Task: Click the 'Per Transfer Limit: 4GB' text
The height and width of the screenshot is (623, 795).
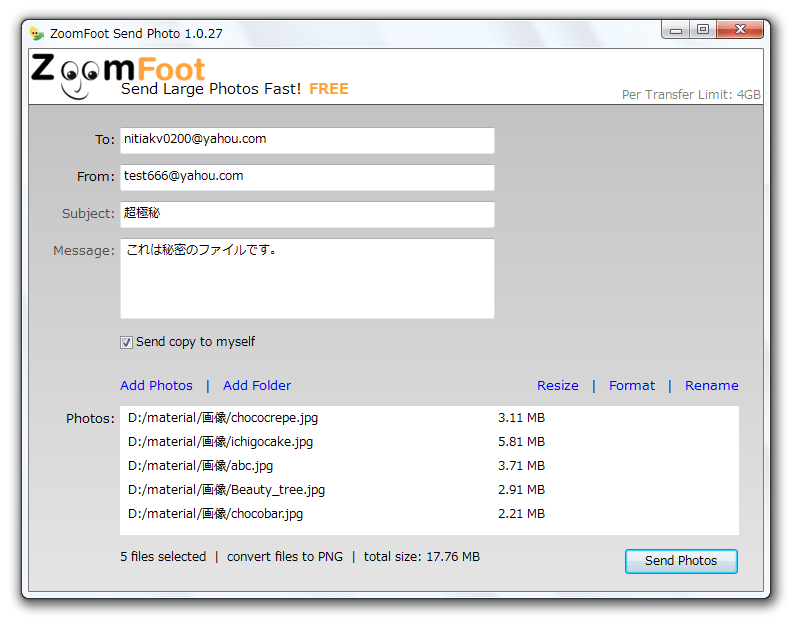Action: point(691,95)
